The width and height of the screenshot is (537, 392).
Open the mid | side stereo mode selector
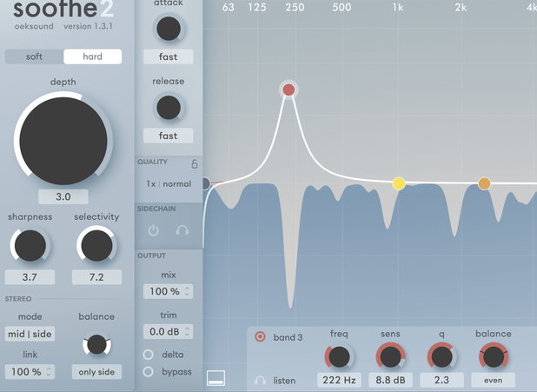[30, 334]
